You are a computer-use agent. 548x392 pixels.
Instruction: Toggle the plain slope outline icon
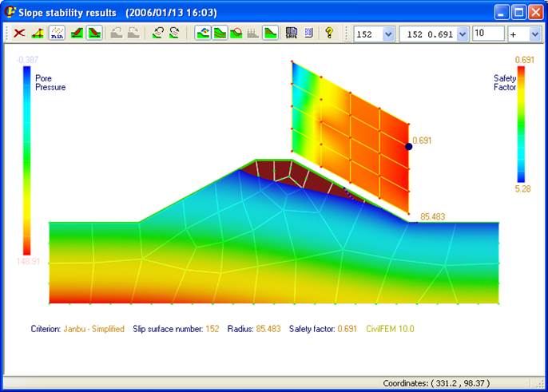point(270,34)
